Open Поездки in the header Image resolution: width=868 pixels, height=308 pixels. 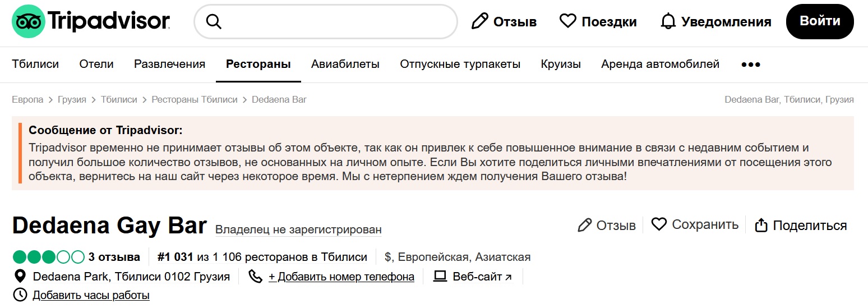pyautogui.click(x=609, y=22)
